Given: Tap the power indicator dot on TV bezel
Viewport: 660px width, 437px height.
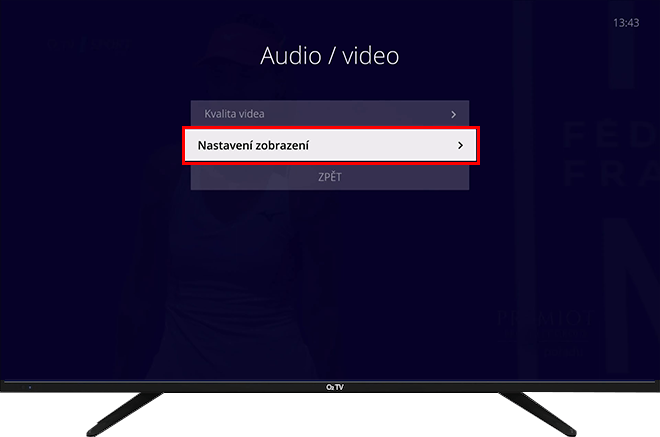Looking at the screenshot, I should [x=29, y=386].
